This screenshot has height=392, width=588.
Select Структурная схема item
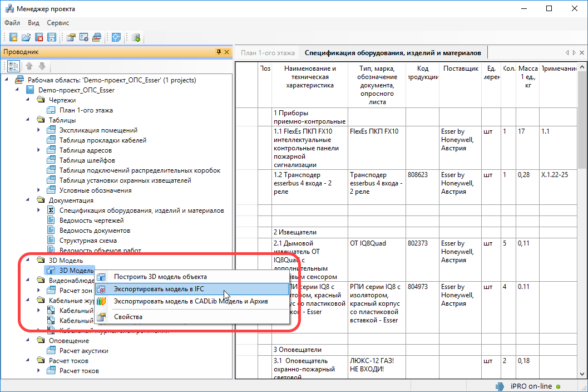pos(88,241)
